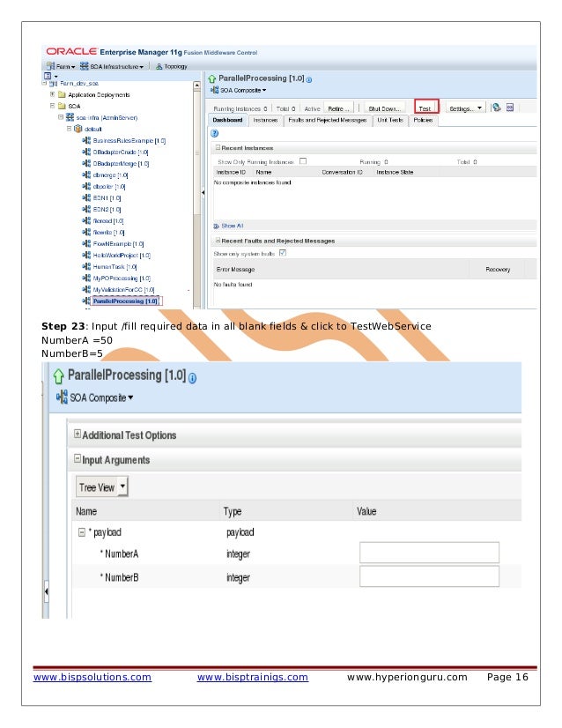
Task: Switch to the Instances tab
Action: click(265, 120)
